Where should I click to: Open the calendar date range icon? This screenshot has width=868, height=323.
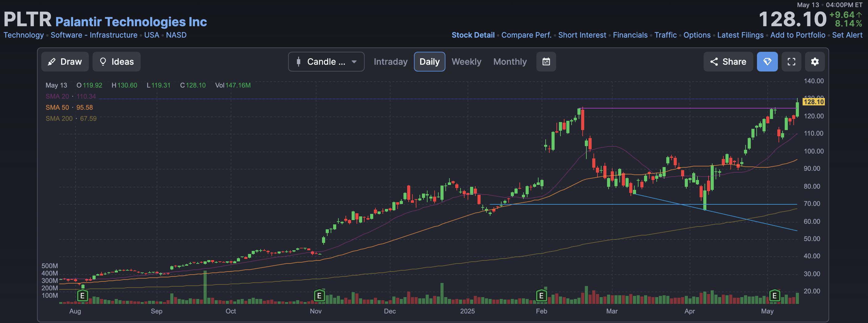[x=546, y=62]
